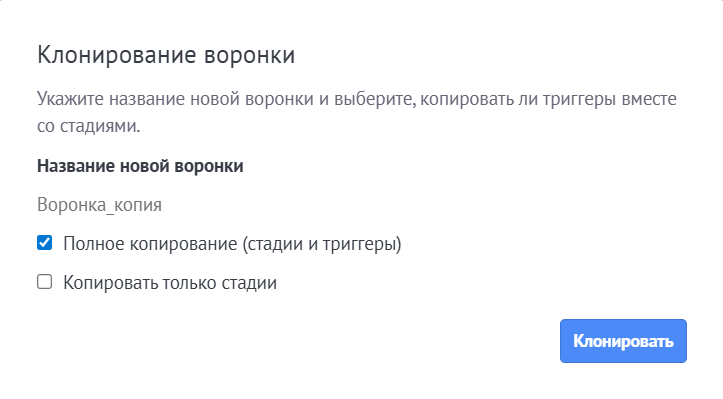
Task: Place cursor in the new funnel name field
Action: pyautogui.click(x=362, y=205)
